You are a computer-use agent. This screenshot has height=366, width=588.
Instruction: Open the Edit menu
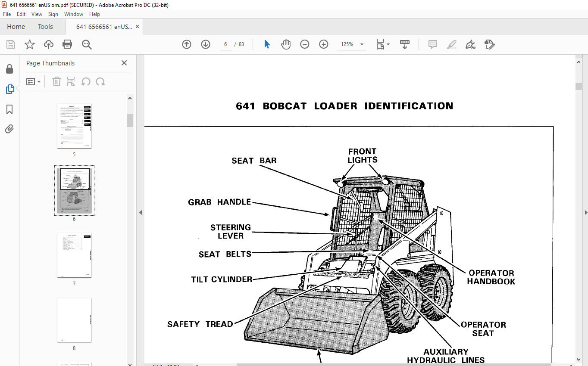[x=21, y=14]
